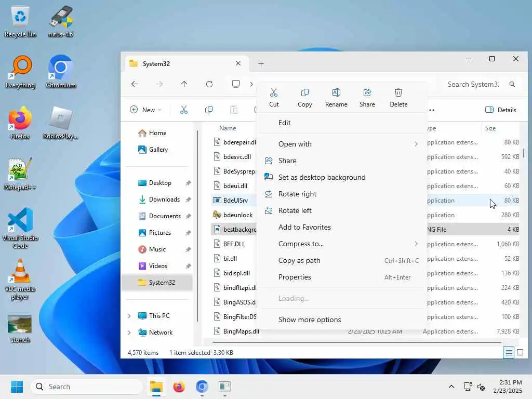Click Rename in the context menu
Screen dimensions: 532x399
click(x=336, y=98)
